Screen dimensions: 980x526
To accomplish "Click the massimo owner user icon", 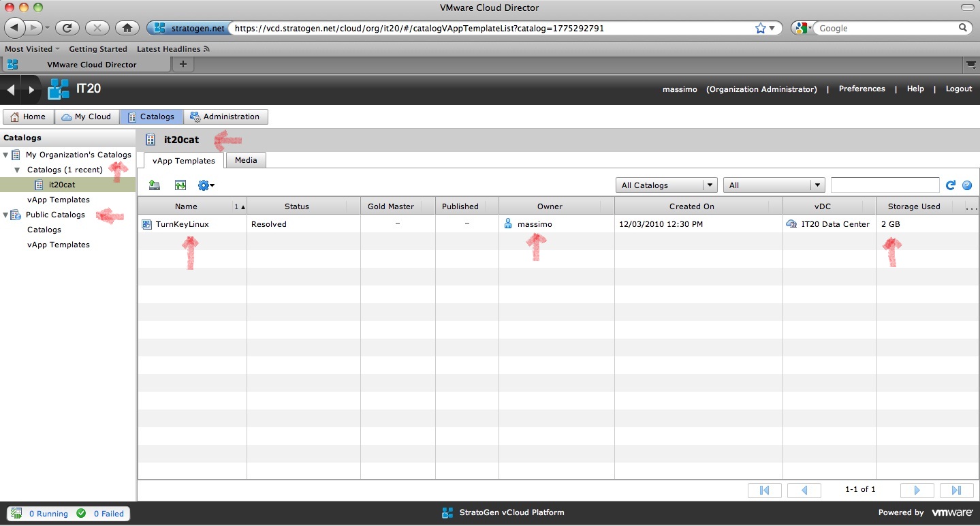I will click(x=508, y=224).
